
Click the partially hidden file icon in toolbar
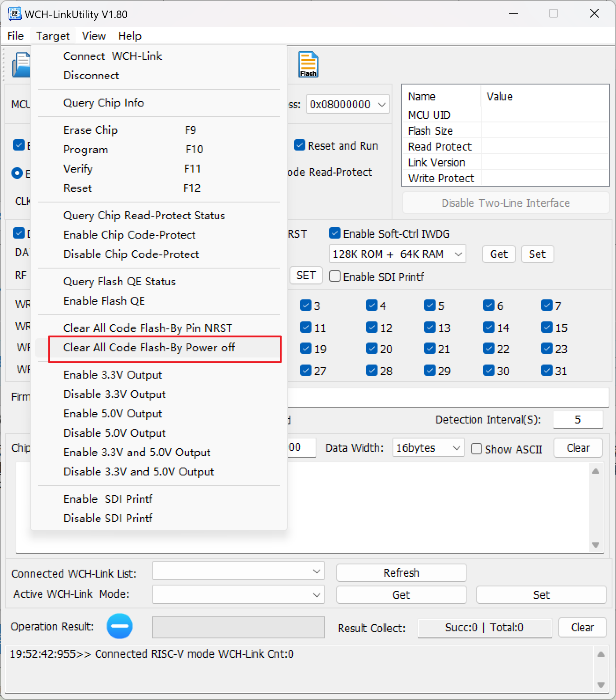(21, 65)
